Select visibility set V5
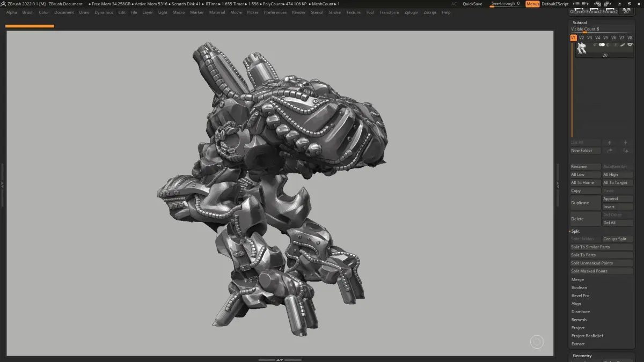 tap(606, 38)
